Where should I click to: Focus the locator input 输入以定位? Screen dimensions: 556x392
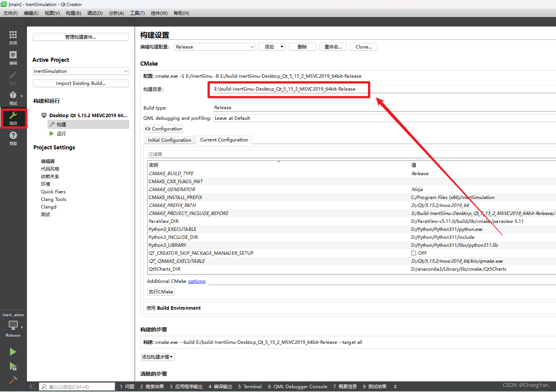click(77, 387)
